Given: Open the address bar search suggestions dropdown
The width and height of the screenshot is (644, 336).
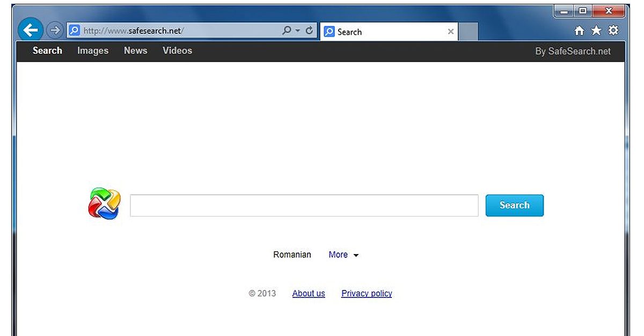Looking at the screenshot, I should click(x=297, y=31).
